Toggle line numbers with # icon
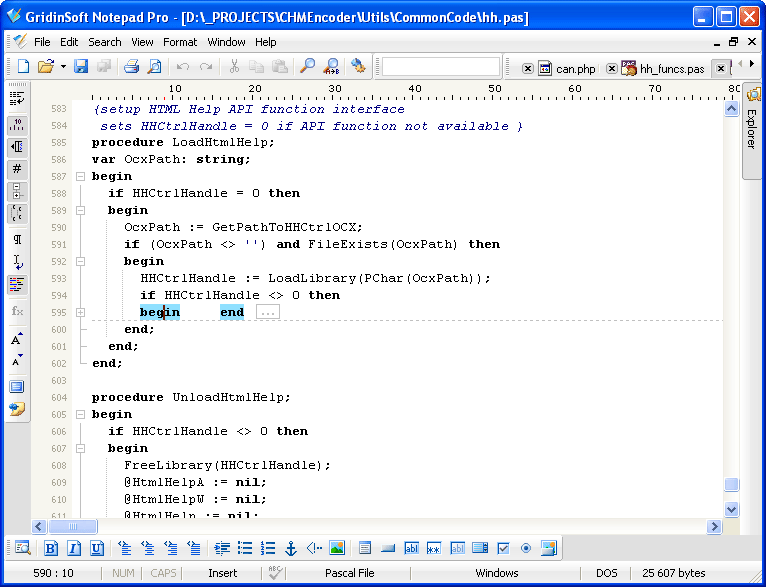The image size is (766, 587). (x=17, y=169)
